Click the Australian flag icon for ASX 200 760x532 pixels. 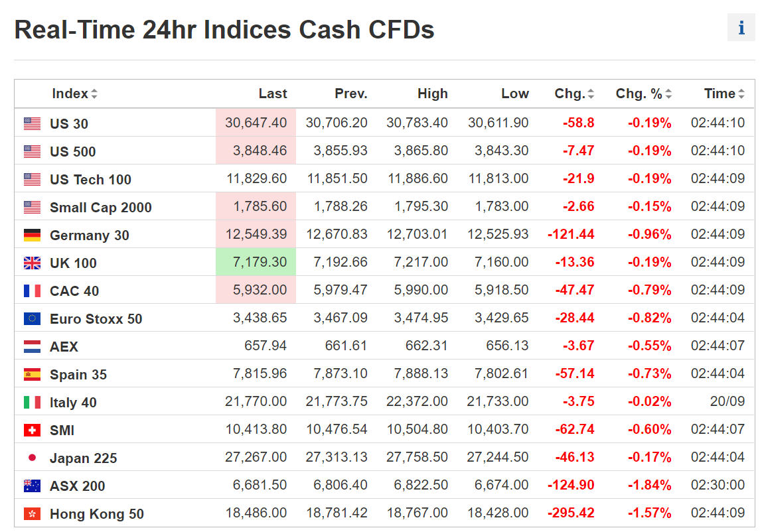(32, 486)
